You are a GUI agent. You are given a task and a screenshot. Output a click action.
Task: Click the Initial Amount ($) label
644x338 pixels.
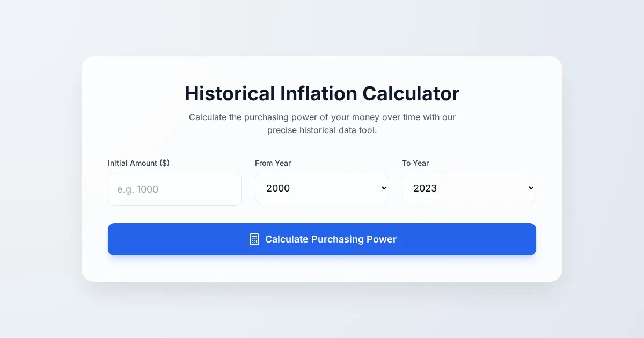[x=138, y=163]
